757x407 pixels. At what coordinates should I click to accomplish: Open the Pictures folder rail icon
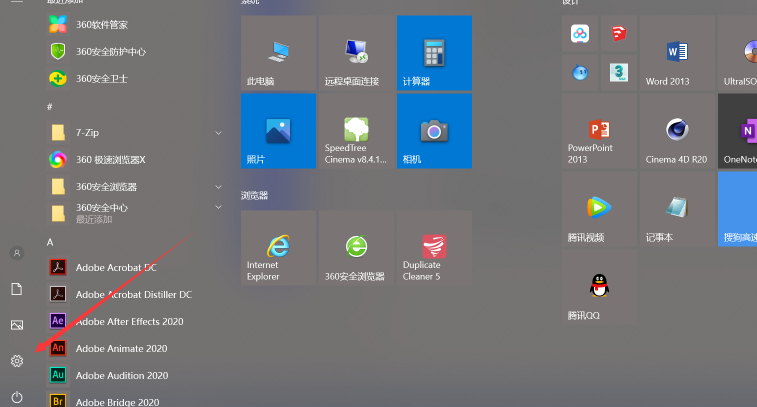pyautogui.click(x=17, y=325)
